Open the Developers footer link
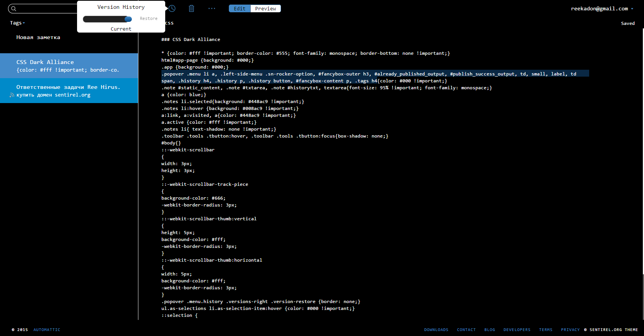The height and width of the screenshot is (336, 644). [517, 329]
